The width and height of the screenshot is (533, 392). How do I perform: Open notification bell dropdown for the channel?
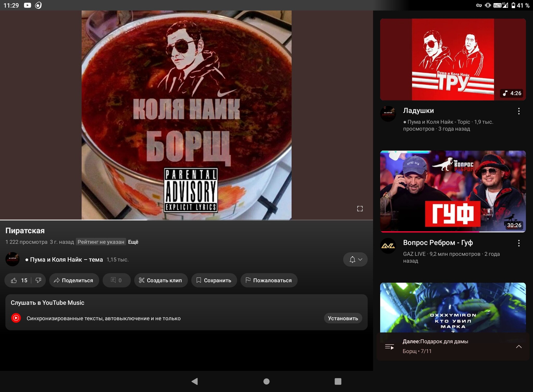pyautogui.click(x=355, y=260)
